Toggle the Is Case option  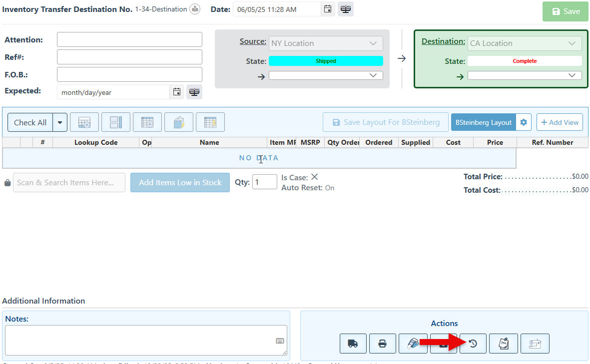(314, 177)
